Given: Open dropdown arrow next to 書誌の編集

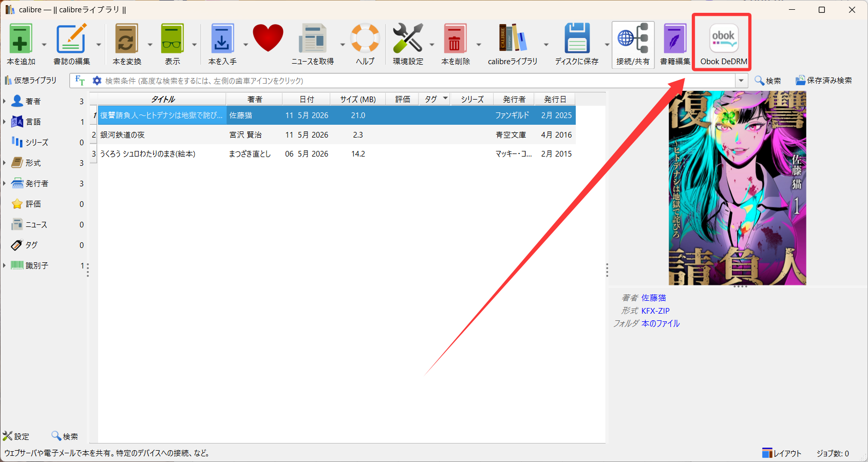Looking at the screenshot, I should [99, 45].
